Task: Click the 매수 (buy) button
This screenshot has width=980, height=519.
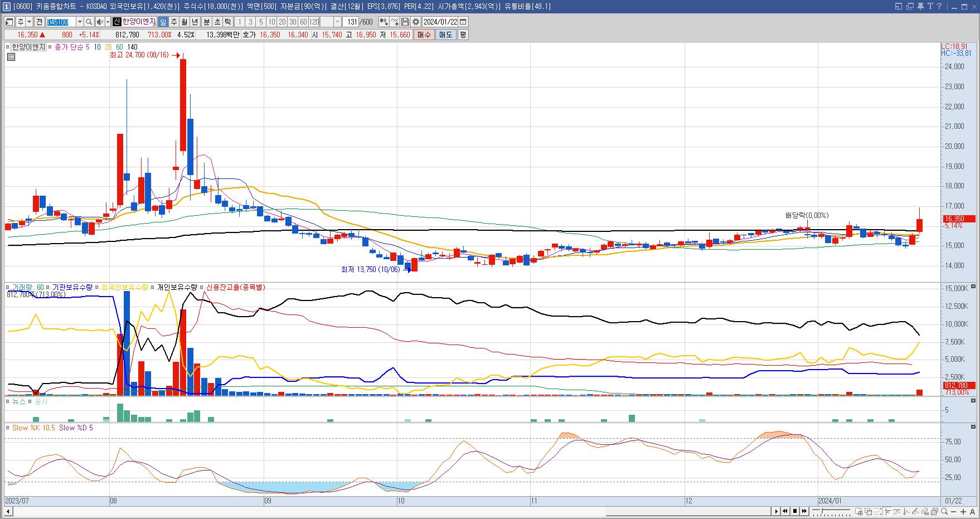Action: pyautogui.click(x=424, y=35)
